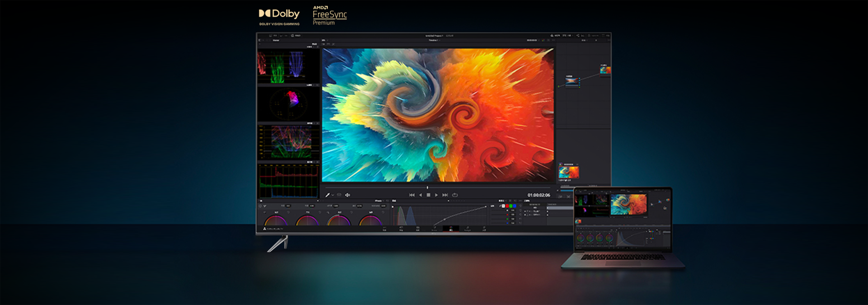Toggle the Loop playback icon
Screen dimensions: 868x305
pyautogui.click(x=455, y=195)
